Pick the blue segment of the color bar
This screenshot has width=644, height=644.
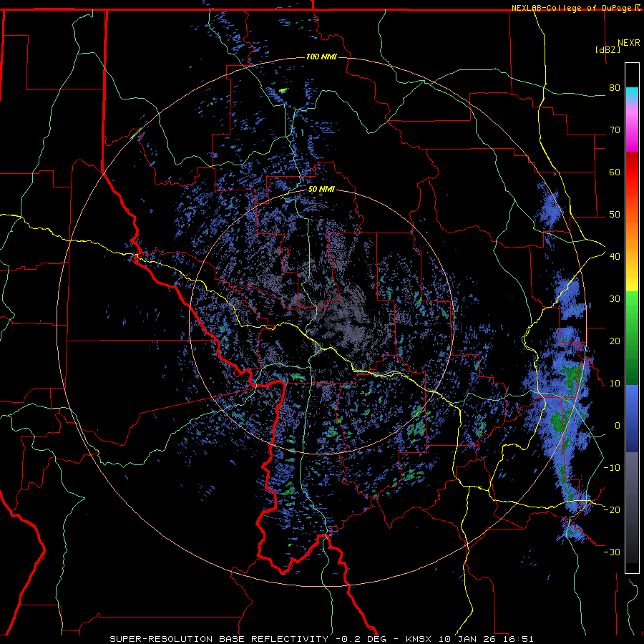(x=632, y=419)
